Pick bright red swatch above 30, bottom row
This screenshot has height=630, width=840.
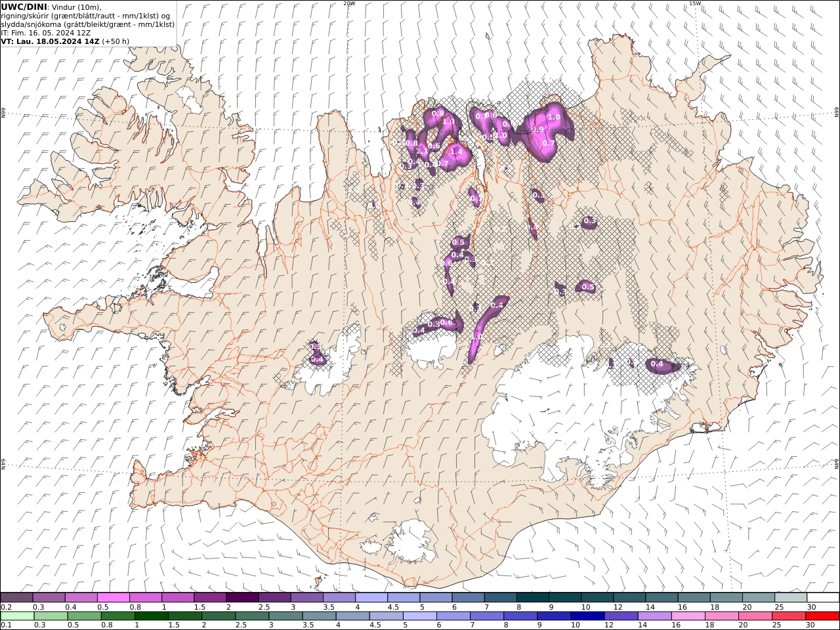[822, 616]
